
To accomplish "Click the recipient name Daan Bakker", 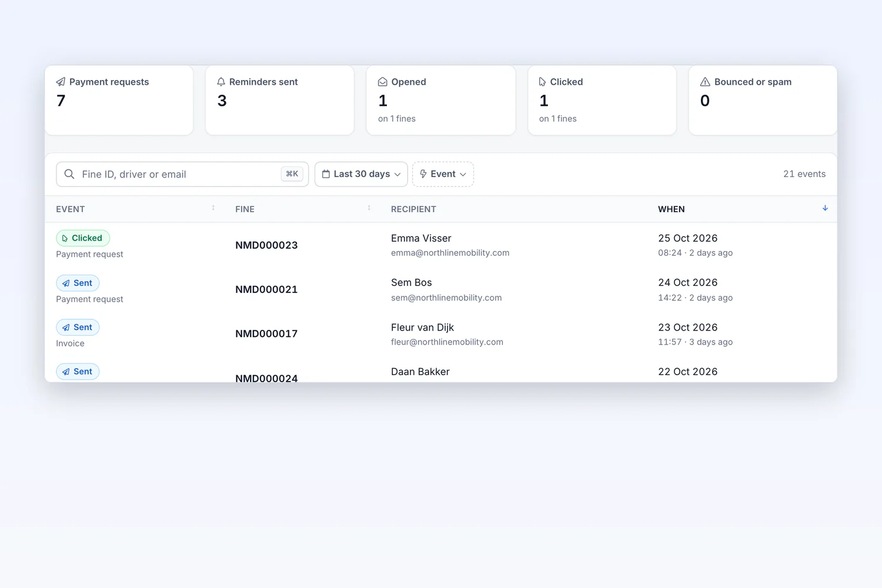I will click(420, 372).
